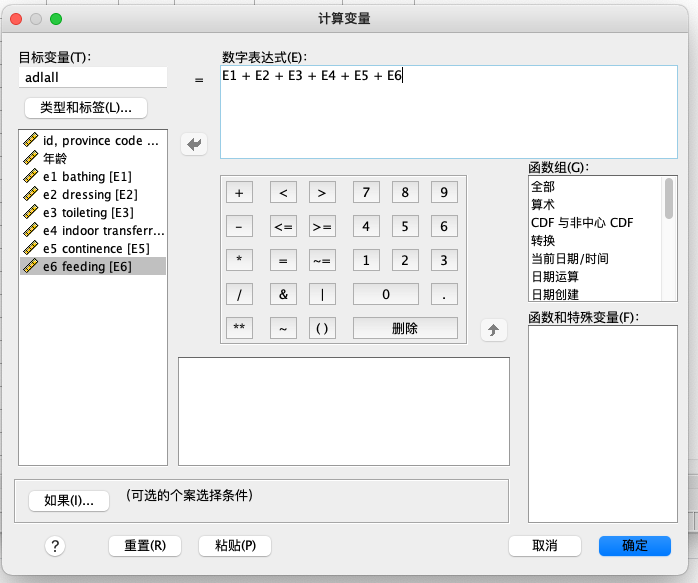The width and height of the screenshot is (698, 583).
Task: Click the 重置(R) reset button
Action: (145, 546)
